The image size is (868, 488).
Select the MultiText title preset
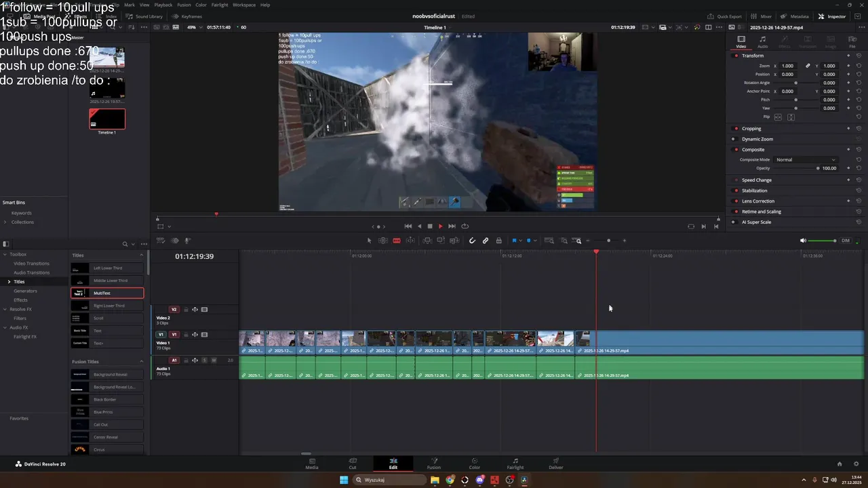click(107, 293)
